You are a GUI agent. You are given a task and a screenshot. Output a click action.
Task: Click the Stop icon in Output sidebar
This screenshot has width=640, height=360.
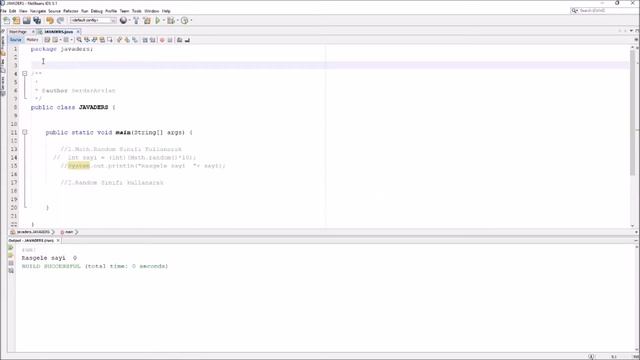coord(11,263)
